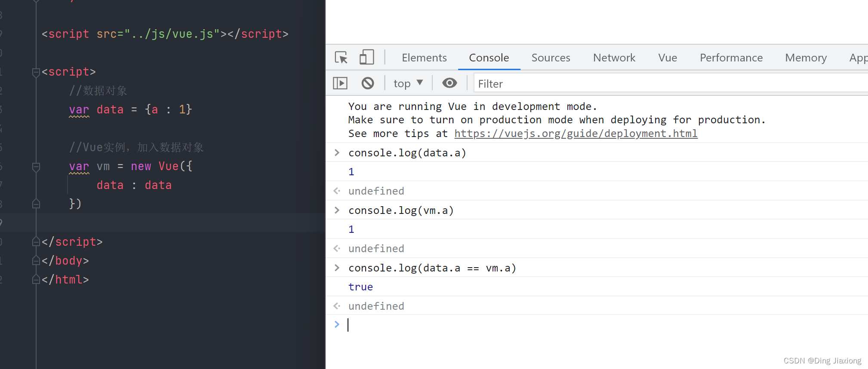
Task: Expand the console.log(vm.a) input entry
Action: pos(337,210)
